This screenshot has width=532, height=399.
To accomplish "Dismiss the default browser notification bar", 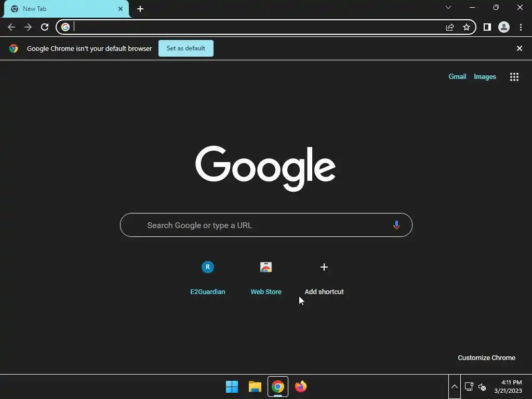I will pos(520,48).
